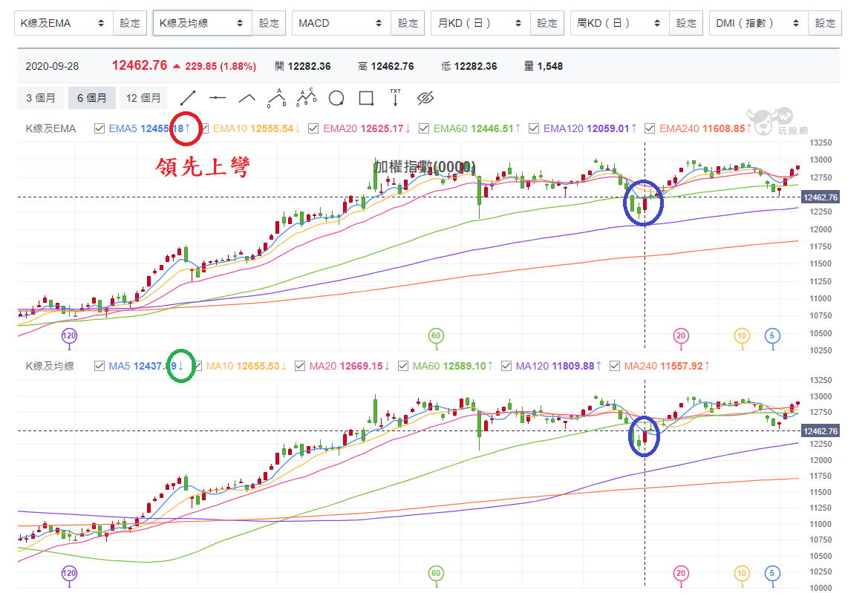
Task: Expand the DMI (指數) dropdown
Action: point(758,23)
